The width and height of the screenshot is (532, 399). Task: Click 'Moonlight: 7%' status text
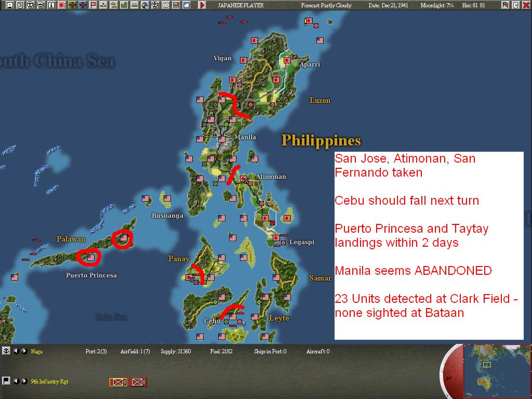[437, 5]
